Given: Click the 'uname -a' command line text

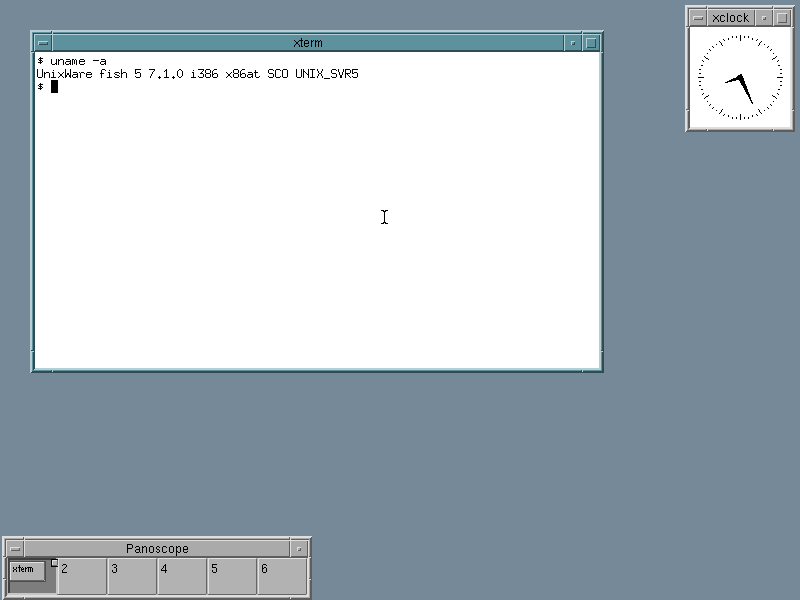Looking at the screenshot, I should point(78,61).
